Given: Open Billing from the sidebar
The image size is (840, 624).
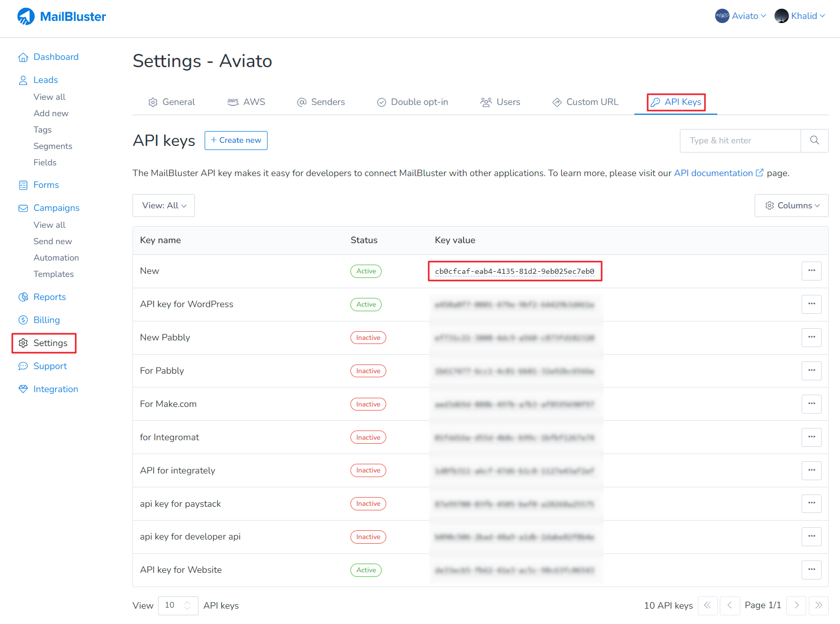Looking at the screenshot, I should click(46, 320).
